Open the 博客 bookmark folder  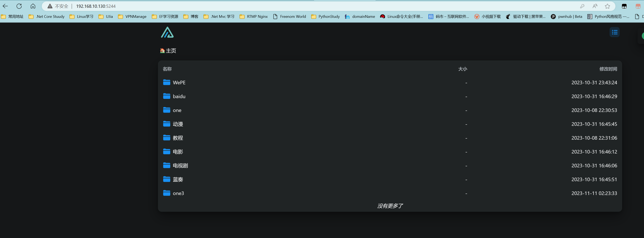coord(191,17)
